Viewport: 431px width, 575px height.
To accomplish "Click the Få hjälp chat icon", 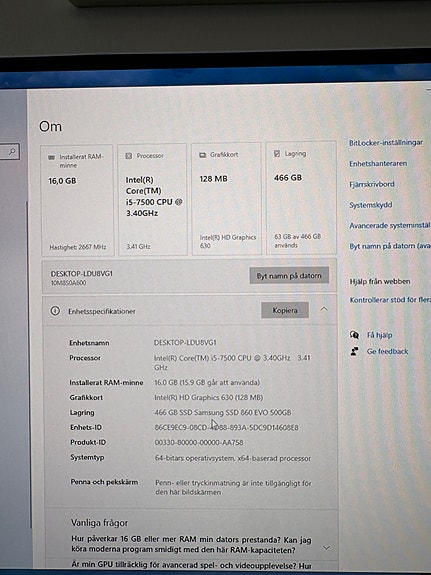I will tap(354, 335).
